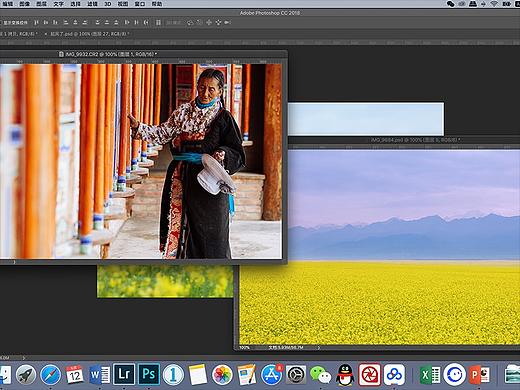Click the 文档 size readout in status bar
This screenshot has width=520, height=390.
click(286, 348)
